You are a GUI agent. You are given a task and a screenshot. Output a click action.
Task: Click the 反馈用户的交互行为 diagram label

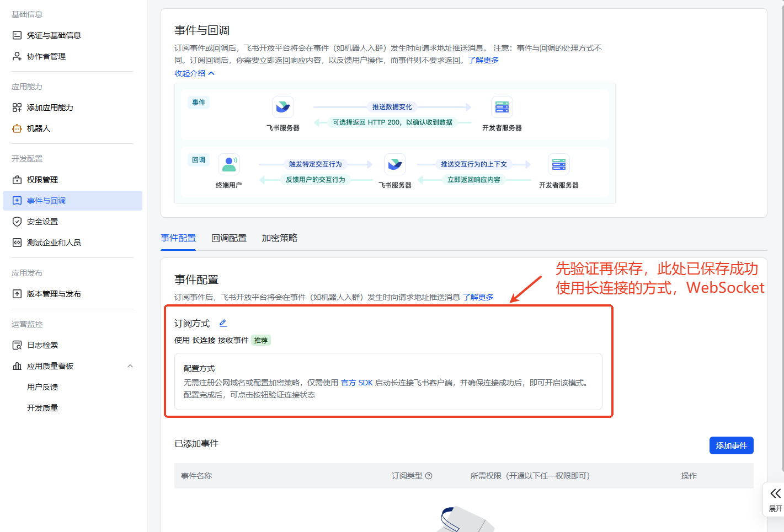tap(316, 180)
